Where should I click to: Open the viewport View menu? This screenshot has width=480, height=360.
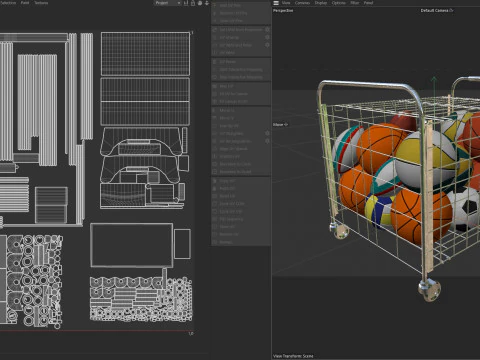(286, 3)
